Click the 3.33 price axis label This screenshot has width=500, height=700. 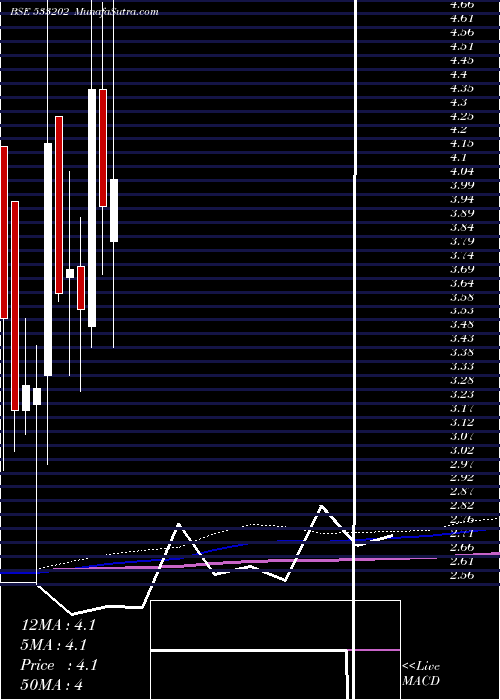462,366
